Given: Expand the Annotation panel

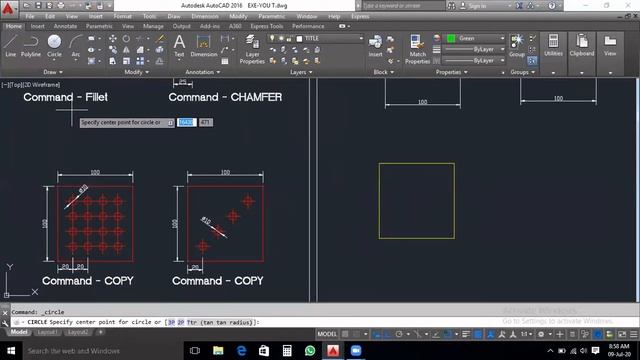Looking at the screenshot, I should (203, 72).
